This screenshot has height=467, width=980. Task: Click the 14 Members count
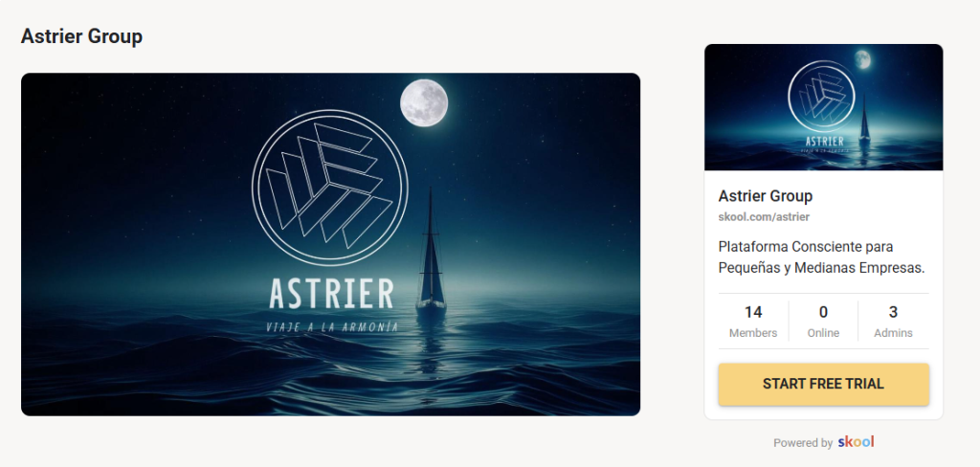[753, 322]
